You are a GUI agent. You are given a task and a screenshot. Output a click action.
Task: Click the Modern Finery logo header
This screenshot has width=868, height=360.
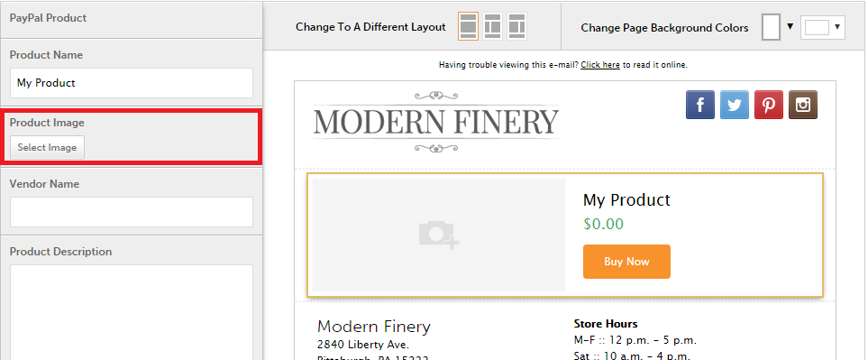point(436,122)
